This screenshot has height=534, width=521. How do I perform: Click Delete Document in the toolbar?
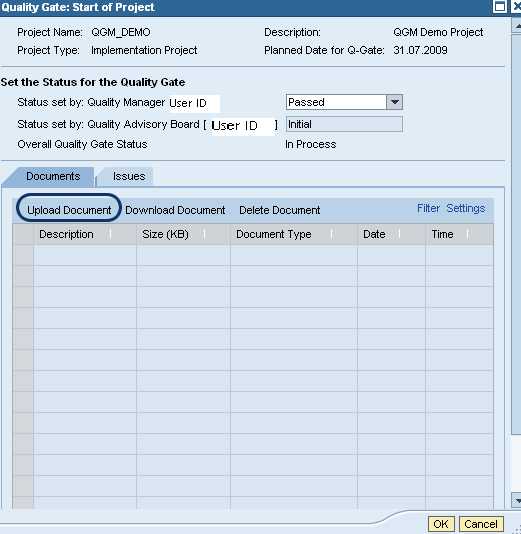[x=280, y=210]
